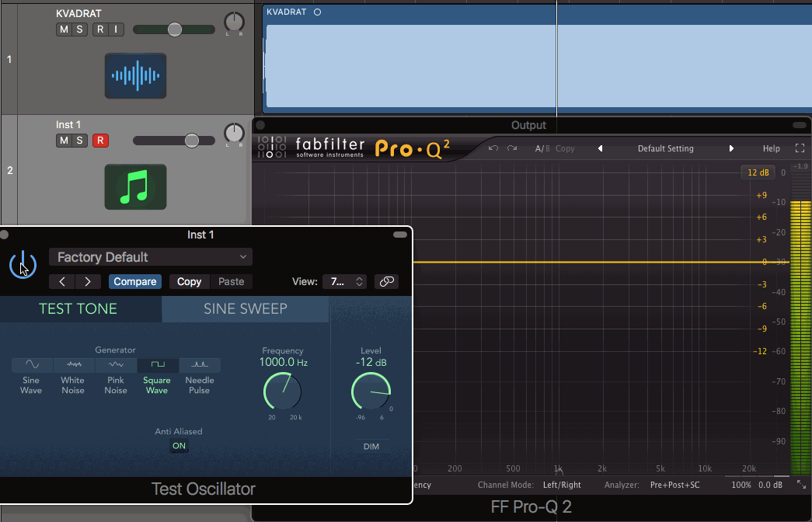Image resolution: width=812 pixels, height=522 pixels.
Task: Select next preset in Pro-Q
Action: click(x=731, y=148)
